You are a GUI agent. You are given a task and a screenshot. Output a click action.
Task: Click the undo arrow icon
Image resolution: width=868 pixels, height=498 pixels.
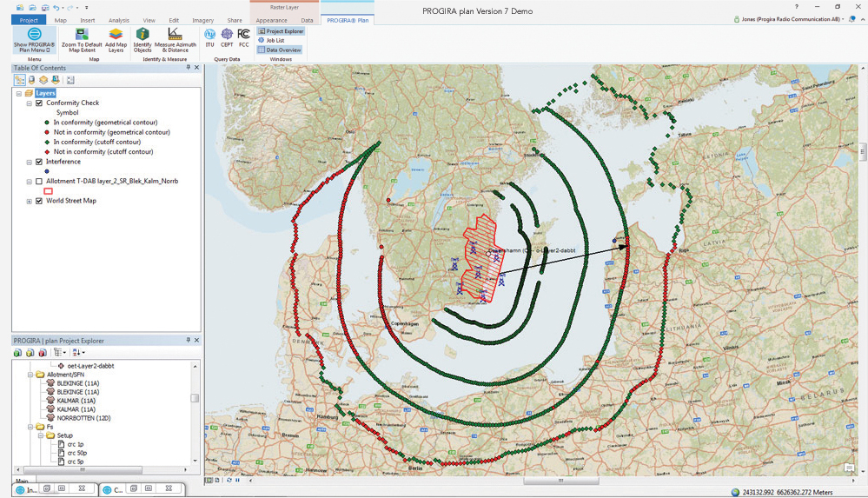[x=56, y=8]
